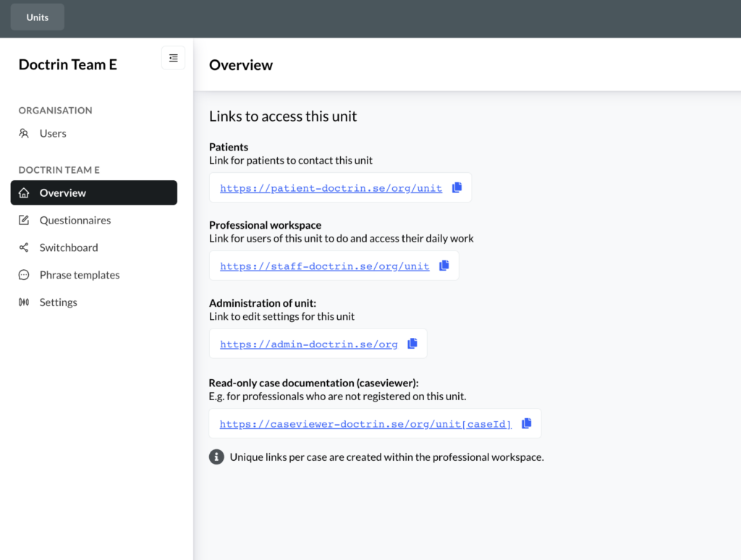This screenshot has width=741, height=560.
Task: Copy the staff workspace link
Action: pyautogui.click(x=444, y=266)
